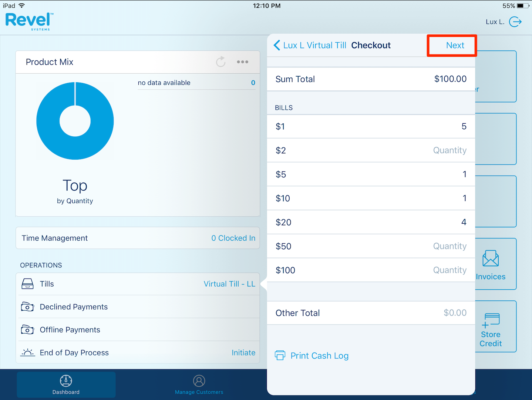Select the $100 bills quantity field

tap(449, 270)
